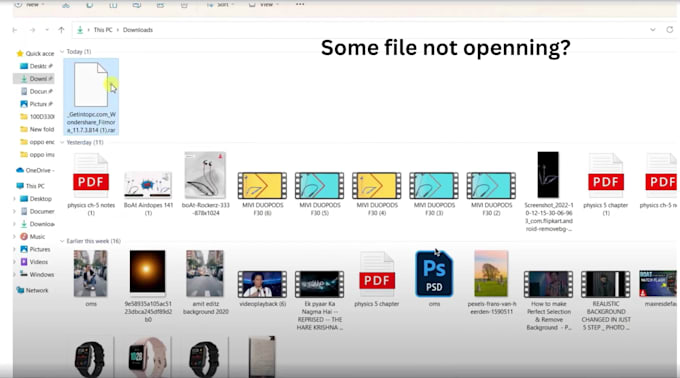The width and height of the screenshot is (680, 378).
Task: Select MIVI DUOPODS F30 (4) video
Action: [x=377, y=193]
